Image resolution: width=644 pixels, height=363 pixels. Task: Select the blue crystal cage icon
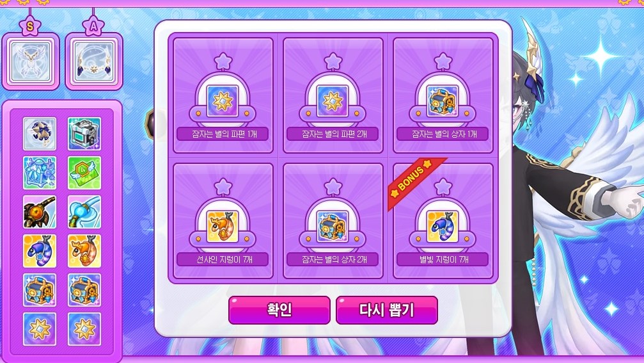pos(40,173)
